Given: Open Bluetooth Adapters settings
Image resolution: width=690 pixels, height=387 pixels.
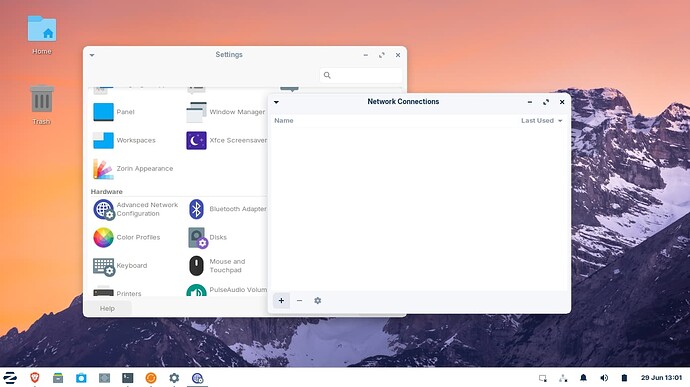Looking at the screenshot, I should (x=226, y=209).
